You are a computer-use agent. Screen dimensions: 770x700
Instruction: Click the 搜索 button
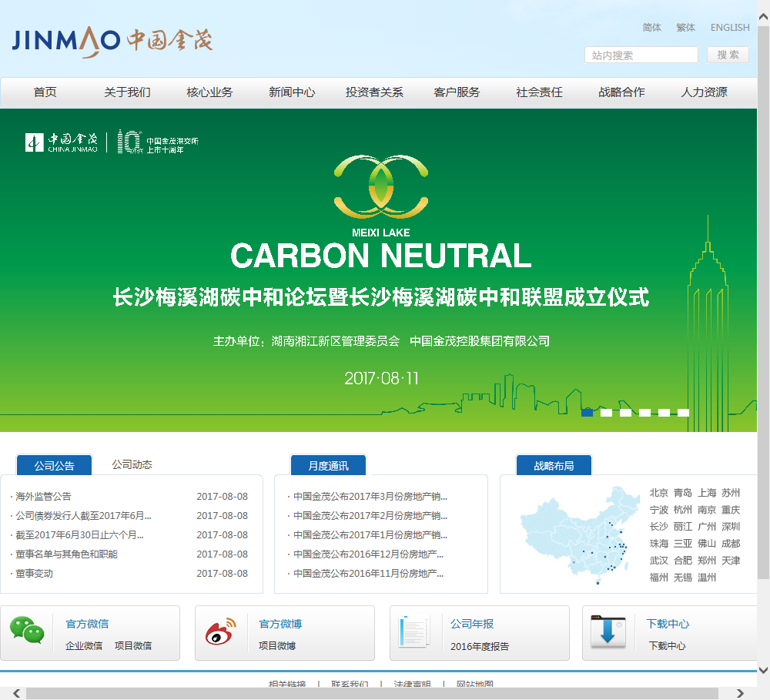pos(728,55)
